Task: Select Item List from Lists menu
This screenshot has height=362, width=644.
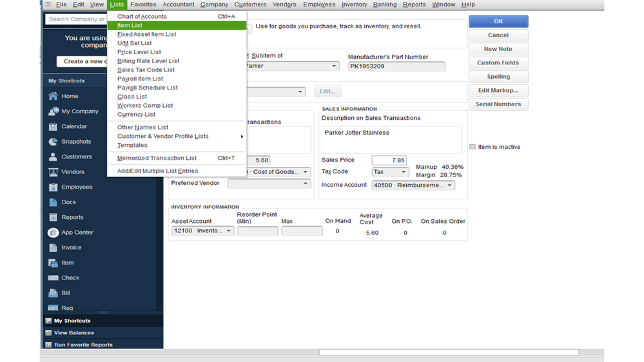Action: [177, 26]
